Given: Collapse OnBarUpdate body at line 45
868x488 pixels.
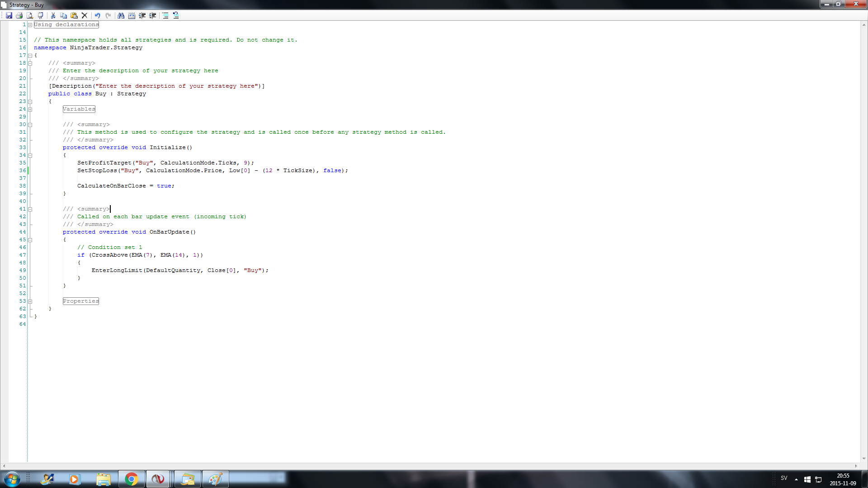Looking at the screenshot, I should 30,240.
